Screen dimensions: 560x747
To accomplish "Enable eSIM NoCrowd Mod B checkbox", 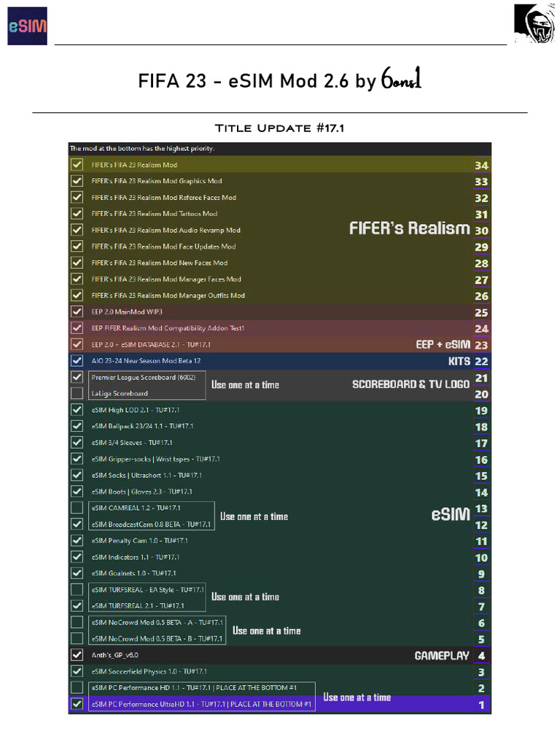I will pos(77,639).
